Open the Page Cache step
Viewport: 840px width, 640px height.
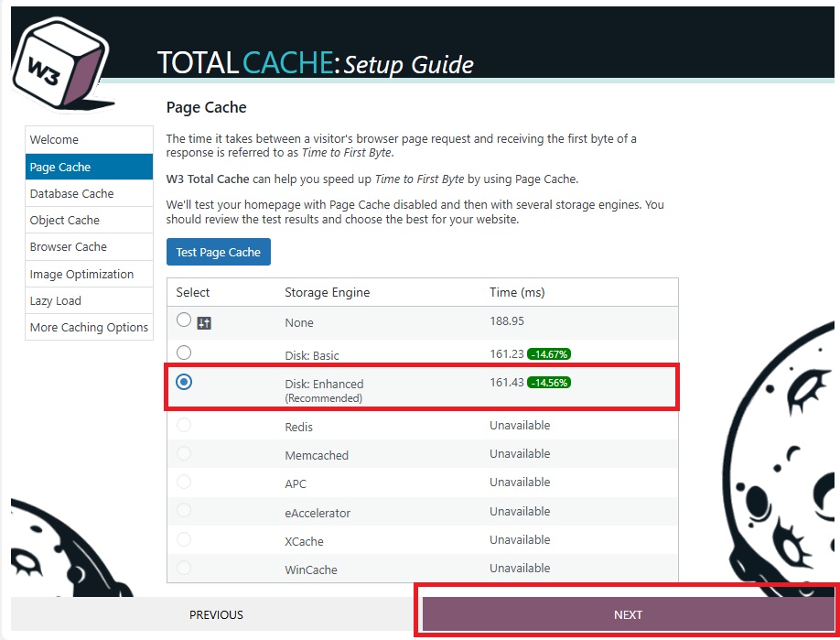coord(89,167)
